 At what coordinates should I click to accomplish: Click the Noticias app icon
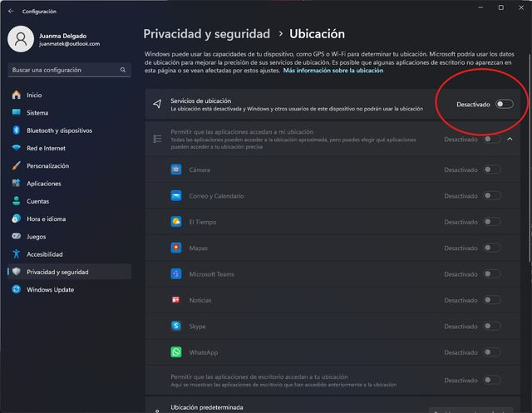point(176,300)
